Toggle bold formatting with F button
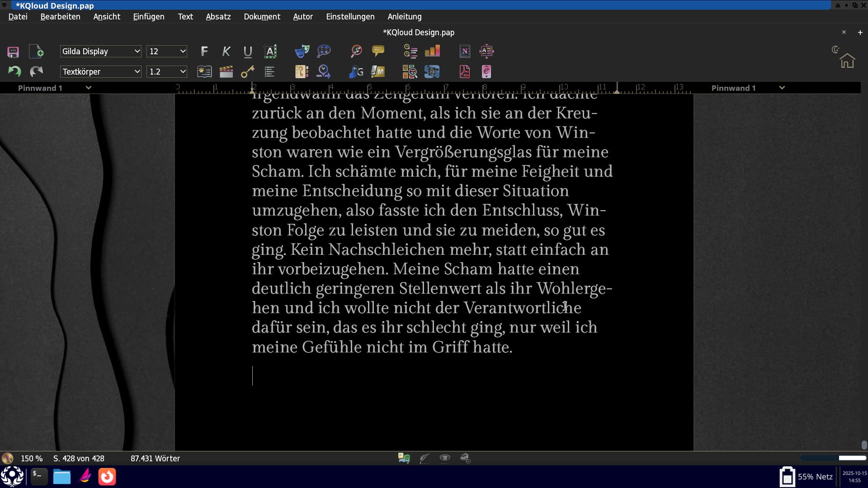The width and height of the screenshot is (868, 488). (204, 51)
